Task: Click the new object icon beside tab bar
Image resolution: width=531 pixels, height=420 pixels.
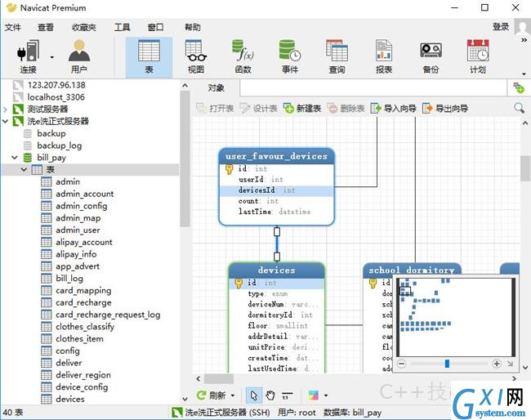Action: pos(519,88)
